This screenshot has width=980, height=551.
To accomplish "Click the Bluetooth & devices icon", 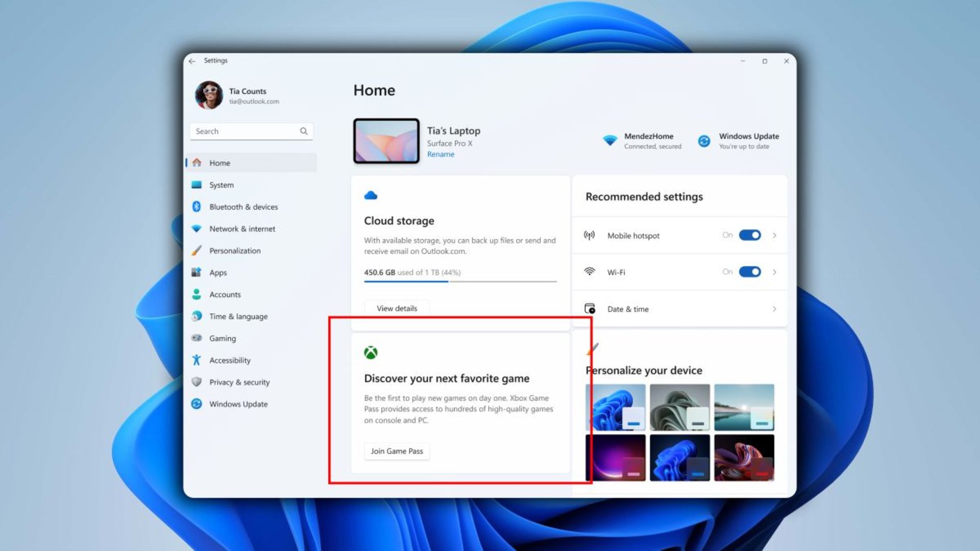I will pos(196,207).
